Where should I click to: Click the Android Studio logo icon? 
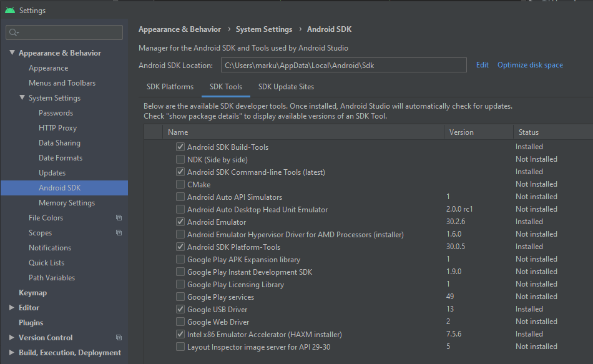[x=10, y=10]
